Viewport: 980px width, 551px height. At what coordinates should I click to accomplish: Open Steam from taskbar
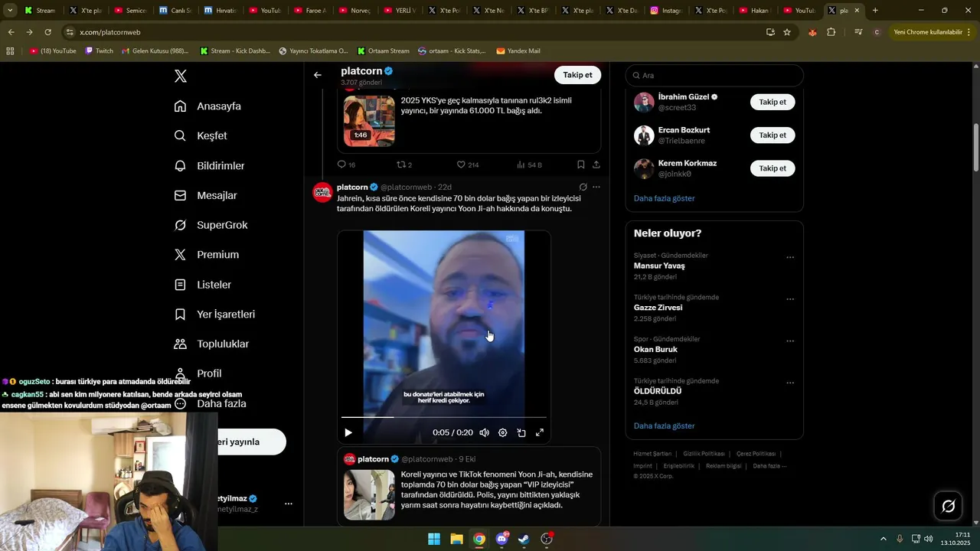click(x=524, y=539)
